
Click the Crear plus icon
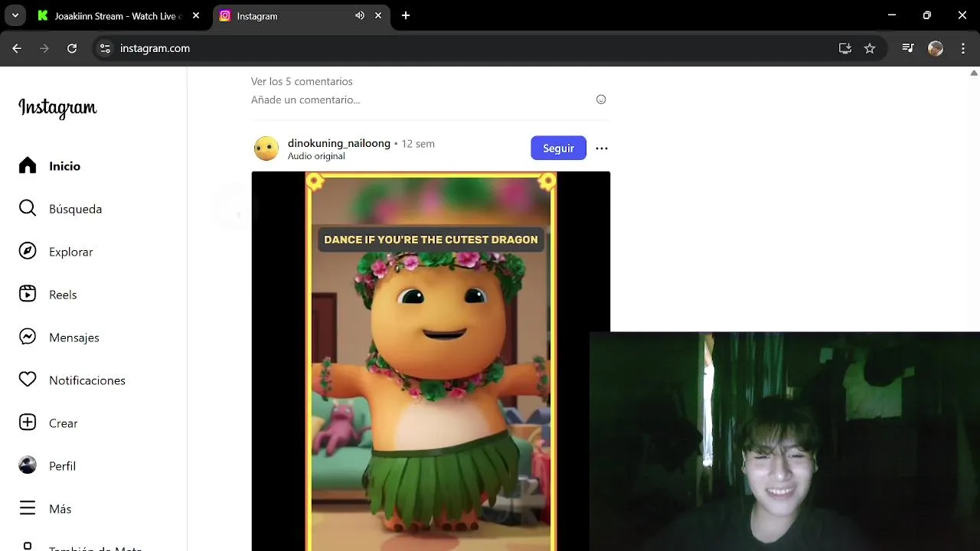click(28, 423)
